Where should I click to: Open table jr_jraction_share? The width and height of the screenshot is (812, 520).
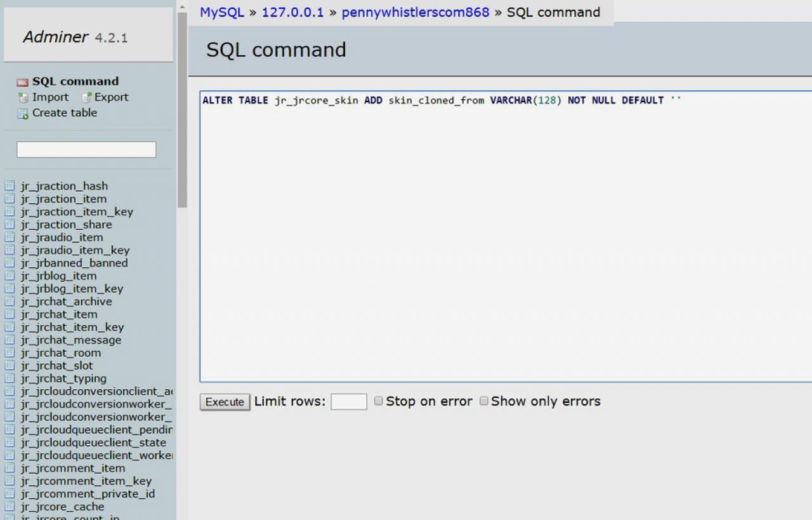[66, 224]
